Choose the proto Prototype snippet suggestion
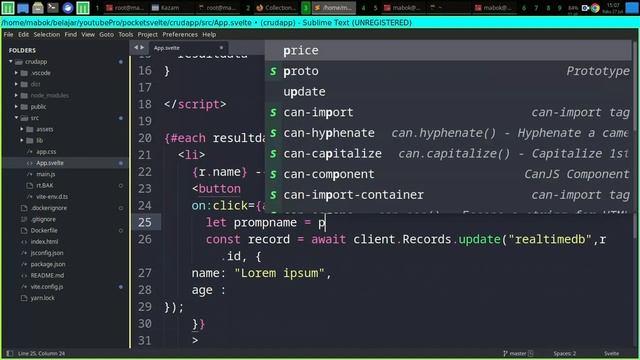Screen dimensions: 640x360 tap(448, 71)
